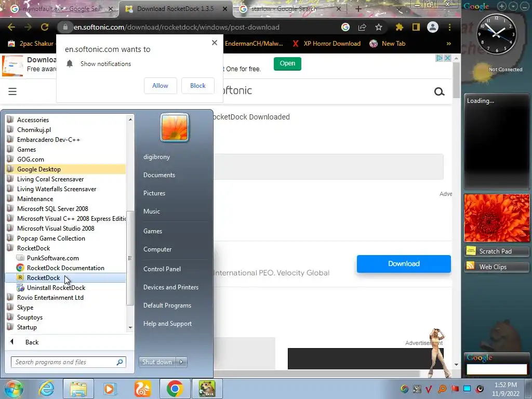The width and height of the screenshot is (532, 399).
Task: Expand Microsoft Visual Studio 2008 folder
Action: [66, 229]
